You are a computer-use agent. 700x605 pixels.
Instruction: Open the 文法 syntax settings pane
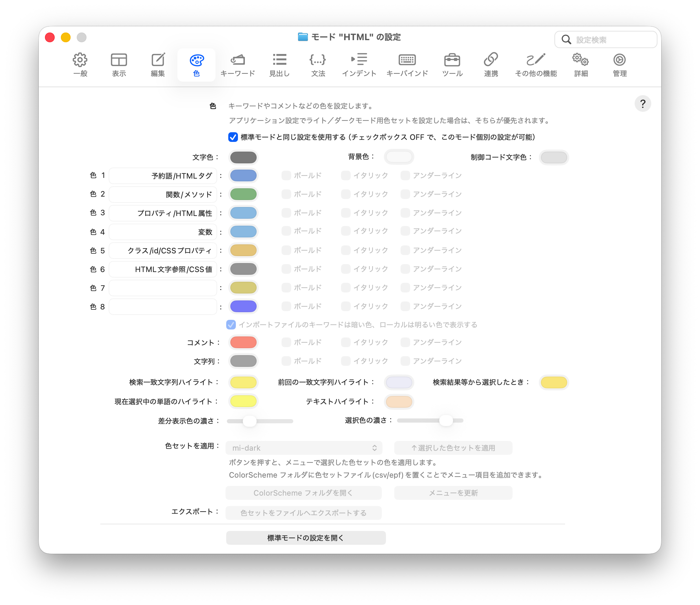pyautogui.click(x=318, y=65)
